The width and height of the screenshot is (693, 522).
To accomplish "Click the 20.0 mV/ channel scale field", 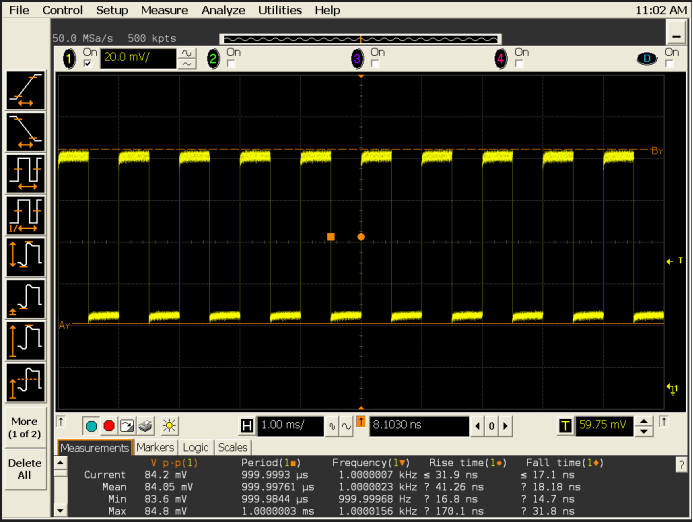I will tap(138, 58).
